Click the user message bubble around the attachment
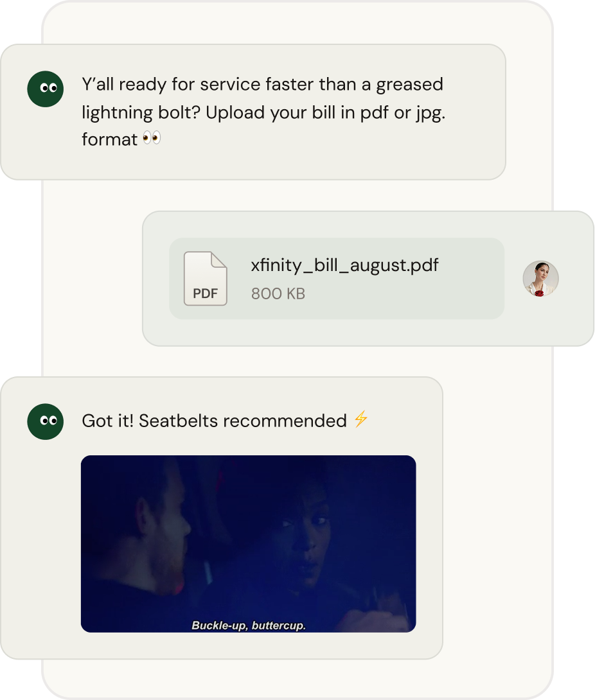Image resolution: width=595 pixels, height=700 pixels. tap(368, 279)
